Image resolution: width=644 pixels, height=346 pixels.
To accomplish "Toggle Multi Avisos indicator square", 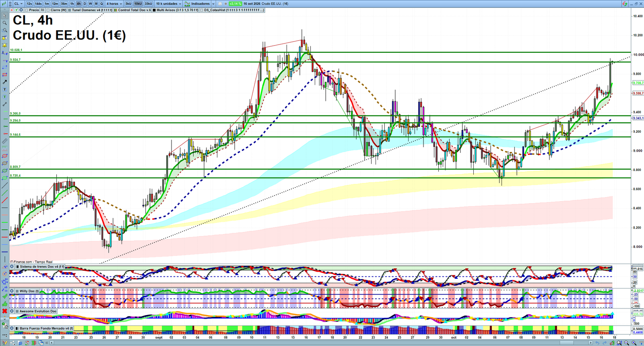I will [x=154, y=10].
